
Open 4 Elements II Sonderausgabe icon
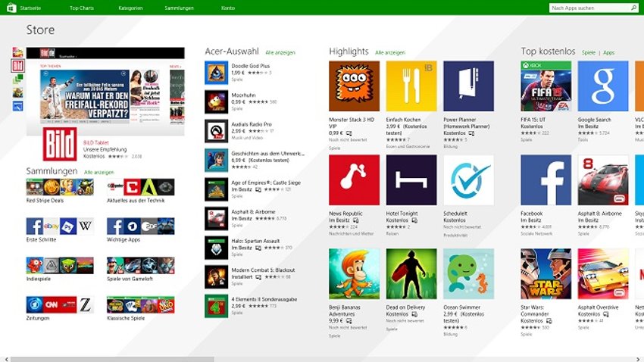coord(217,306)
